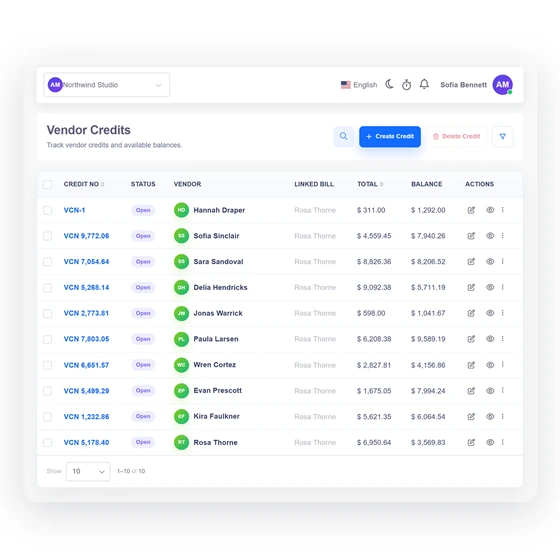The width and height of the screenshot is (560, 560).
Task: Open credit link VCN 1,232.86
Action: tap(86, 416)
